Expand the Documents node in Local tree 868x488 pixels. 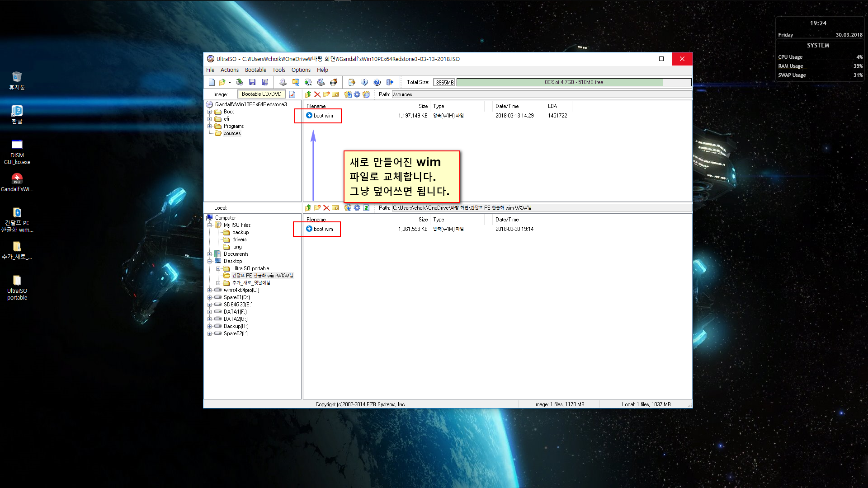210,254
